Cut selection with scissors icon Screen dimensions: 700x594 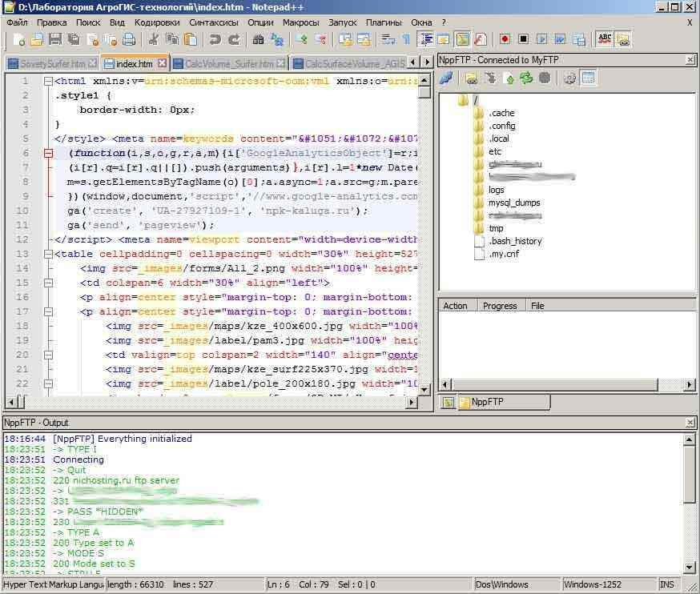coord(154,40)
